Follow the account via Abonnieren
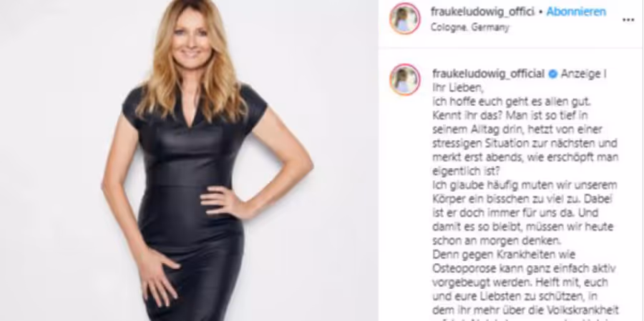 pyautogui.click(x=576, y=11)
